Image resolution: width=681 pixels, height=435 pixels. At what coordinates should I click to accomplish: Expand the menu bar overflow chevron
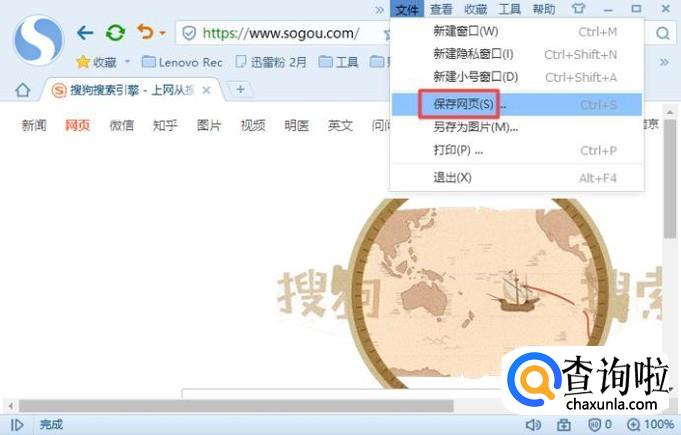[x=380, y=10]
